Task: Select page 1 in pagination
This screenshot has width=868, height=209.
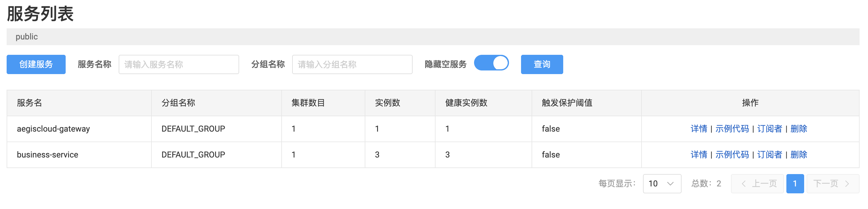Action: tap(795, 184)
